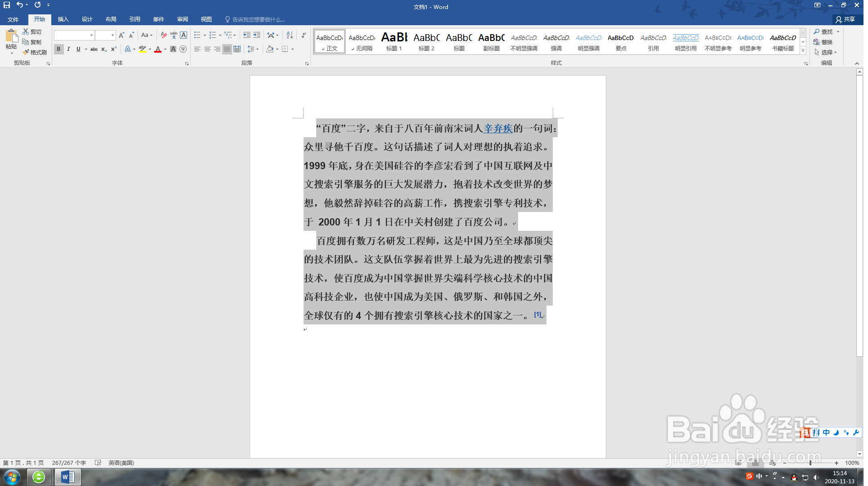
Task: Switch to Design (设计) tab
Action: pos(87,19)
